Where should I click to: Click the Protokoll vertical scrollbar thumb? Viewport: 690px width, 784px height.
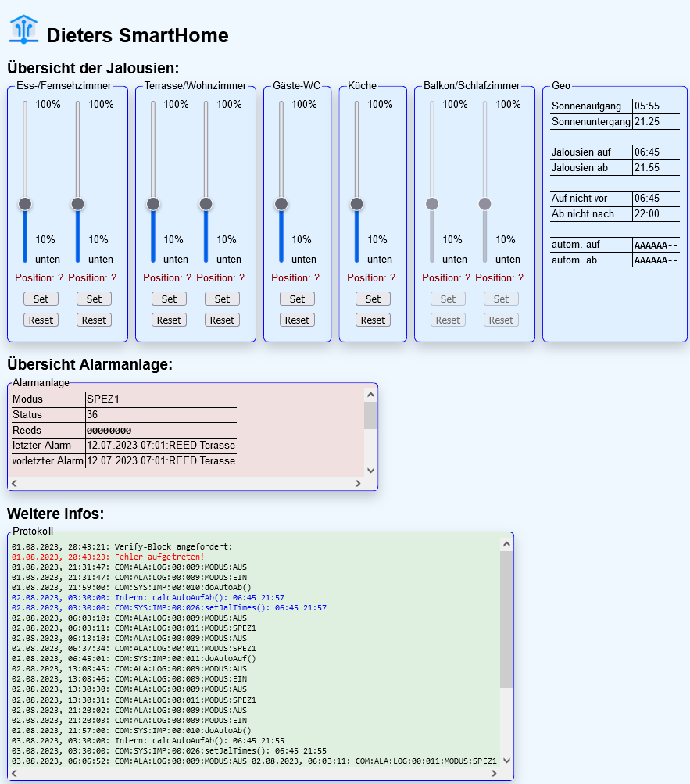point(506,619)
